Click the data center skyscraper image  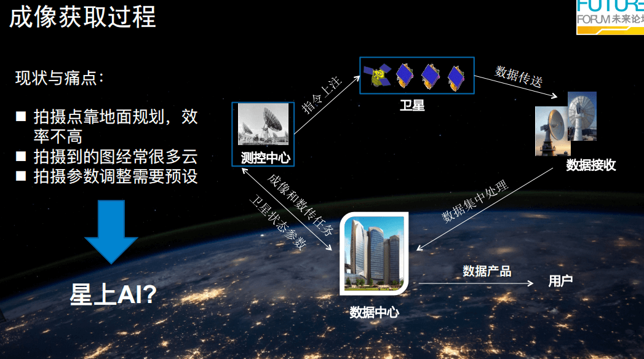pyautogui.click(x=374, y=253)
